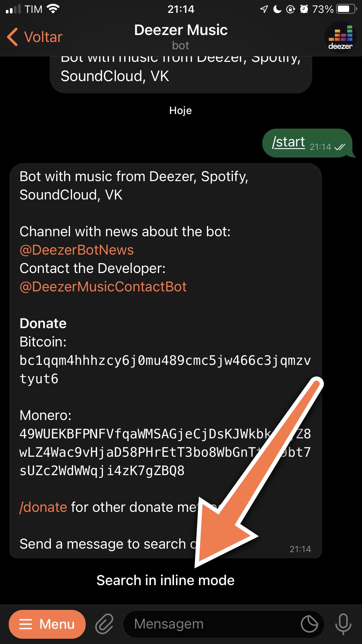Tap the /donate command link
The image size is (362, 644).
[x=43, y=507]
